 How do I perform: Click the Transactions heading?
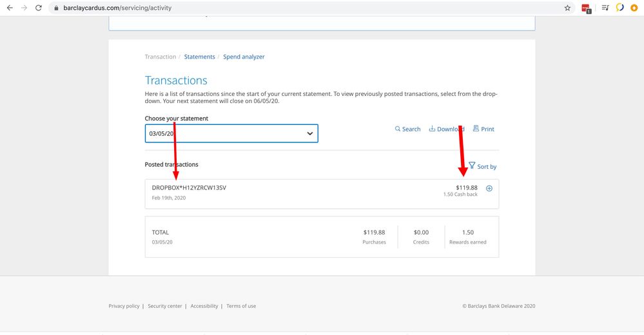[x=176, y=80]
